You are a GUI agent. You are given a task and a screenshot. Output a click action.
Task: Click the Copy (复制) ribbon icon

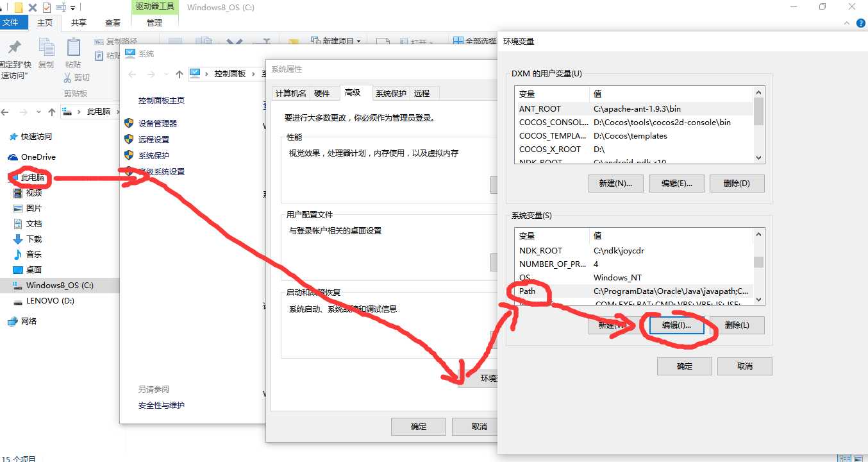click(x=46, y=47)
